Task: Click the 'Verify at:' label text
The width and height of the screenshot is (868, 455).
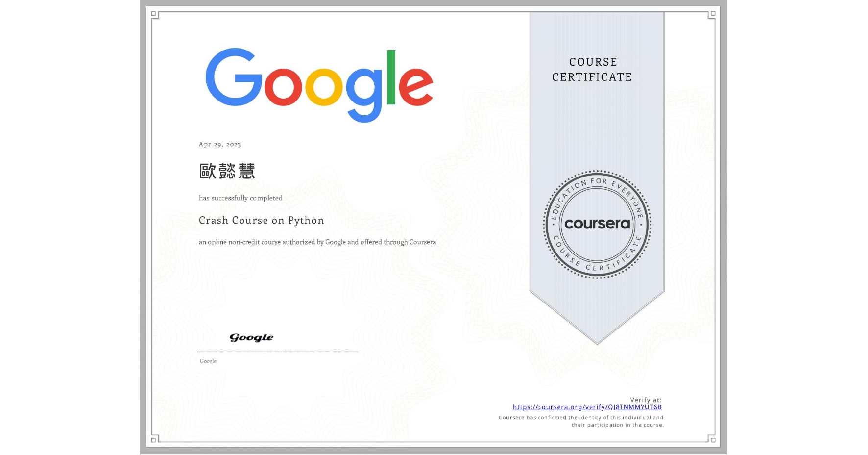Action: tap(645, 400)
